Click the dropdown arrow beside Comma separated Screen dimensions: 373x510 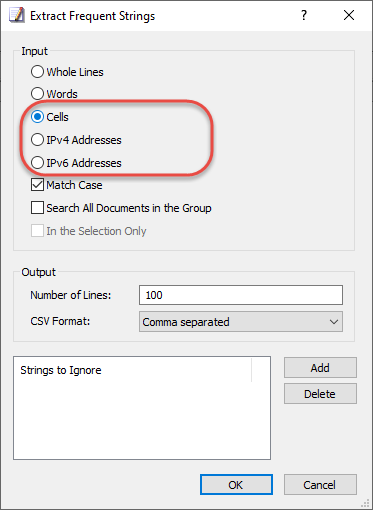pos(334,322)
